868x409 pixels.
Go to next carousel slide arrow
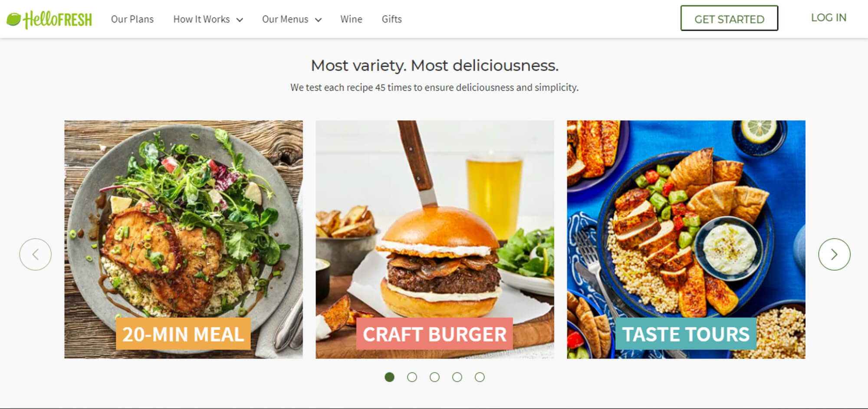coord(834,255)
